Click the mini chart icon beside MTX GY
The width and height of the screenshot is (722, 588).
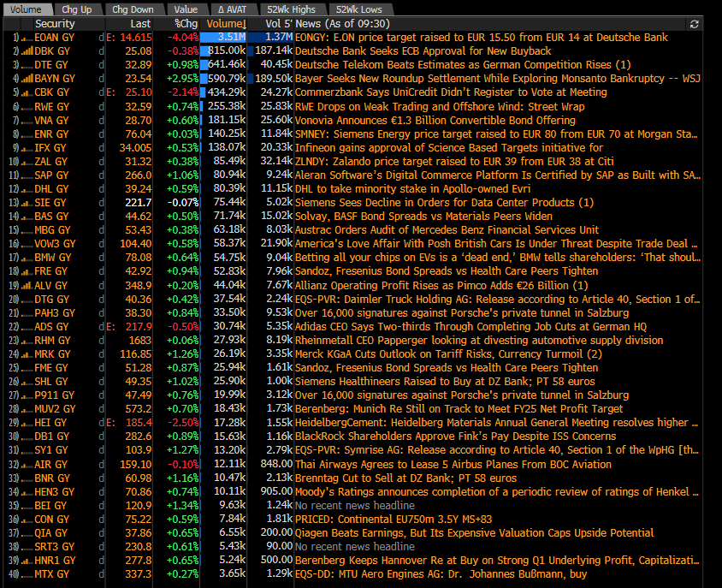[x=27, y=575]
